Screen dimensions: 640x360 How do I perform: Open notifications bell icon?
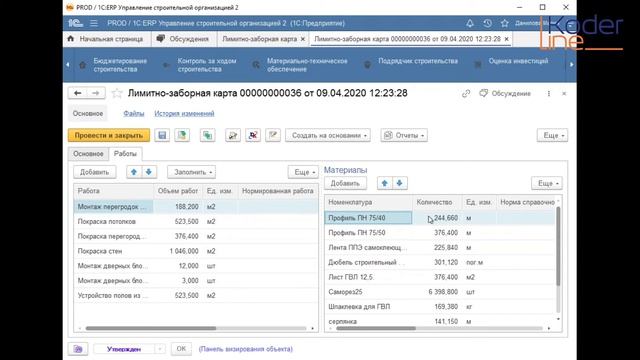tap(470, 23)
